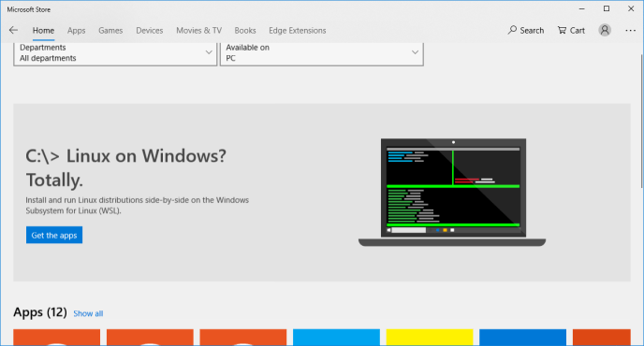644x346 pixels.
Task: Go back with the arrow icon
Action: (x=13, y=30)
